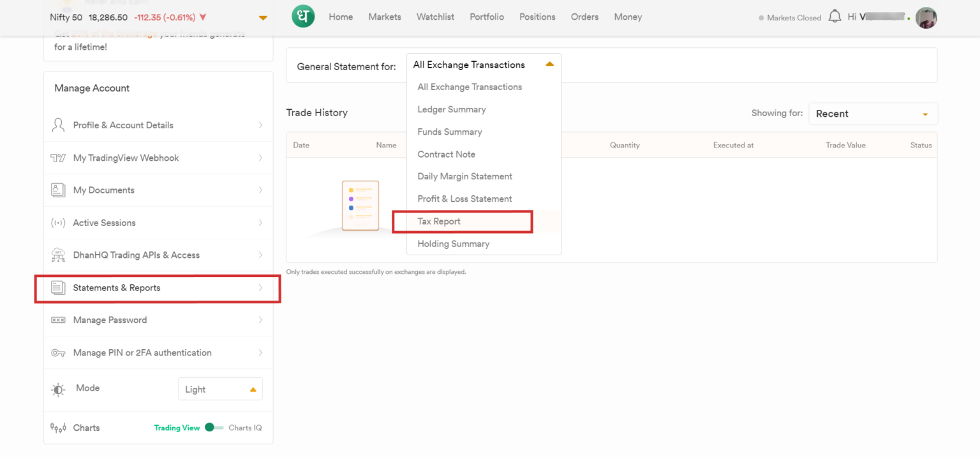Viewport: 980px width, 457px height.
Task: Select Tax Report from the statement list
Action: (x=439, y=221)
